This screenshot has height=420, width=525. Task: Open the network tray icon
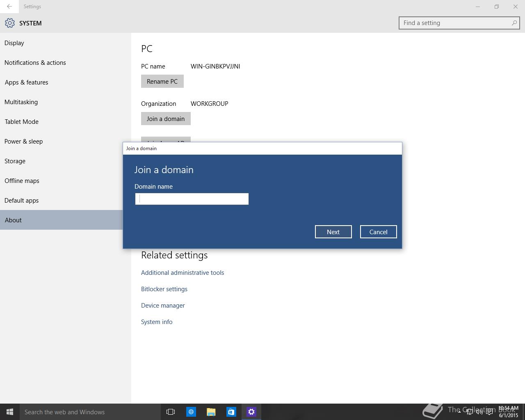coord(469,412)
